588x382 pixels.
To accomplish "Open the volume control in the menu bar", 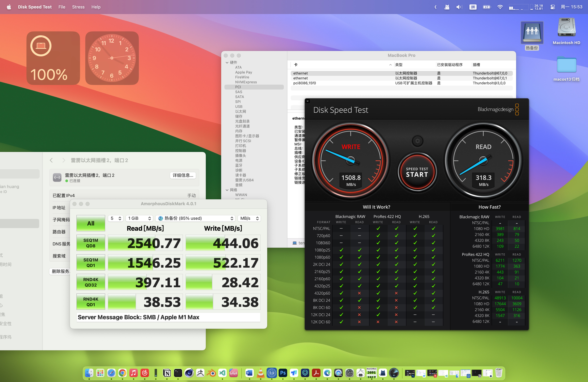I will (459, 7).
